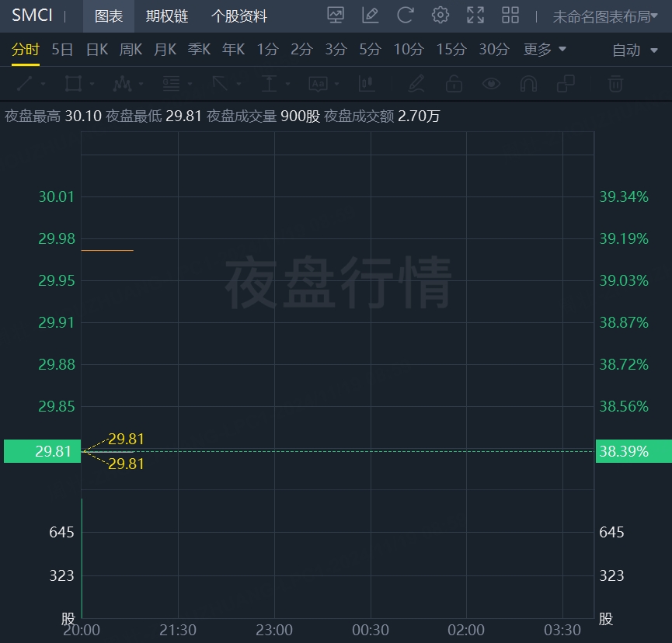Delete drawings with the trash icon
The image size is (672, 643).
615,84
